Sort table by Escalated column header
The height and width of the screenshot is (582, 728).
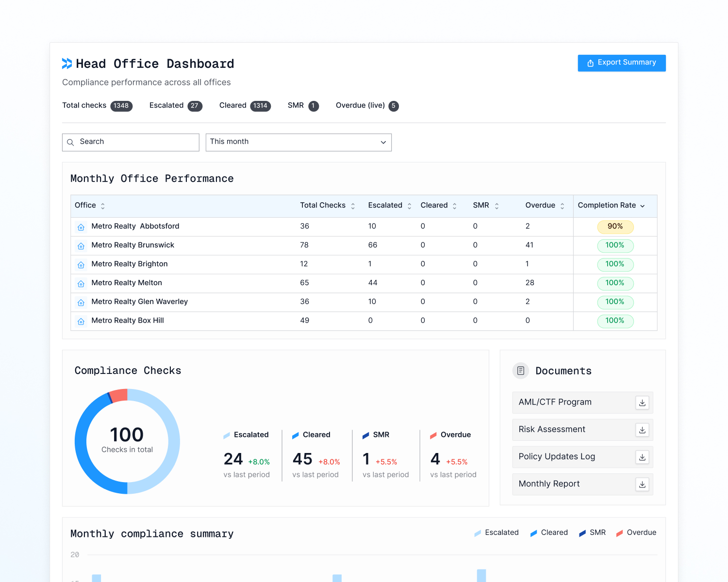pos(390,206)
